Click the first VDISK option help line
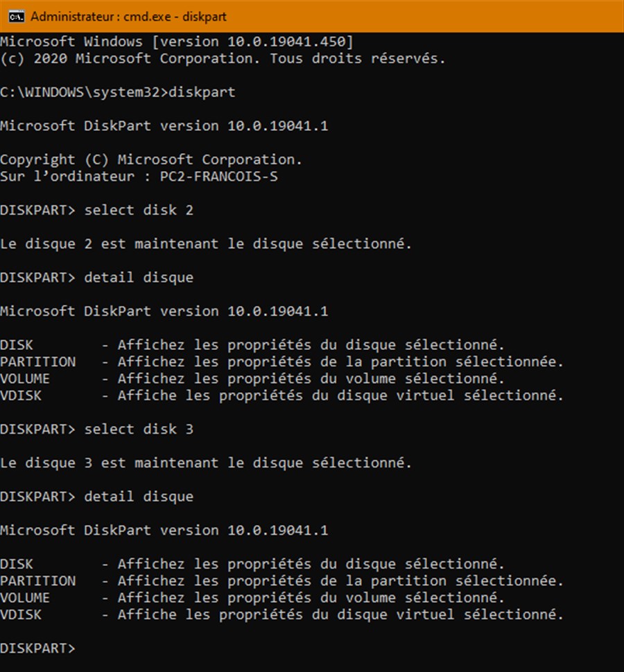 pos(281,395)
